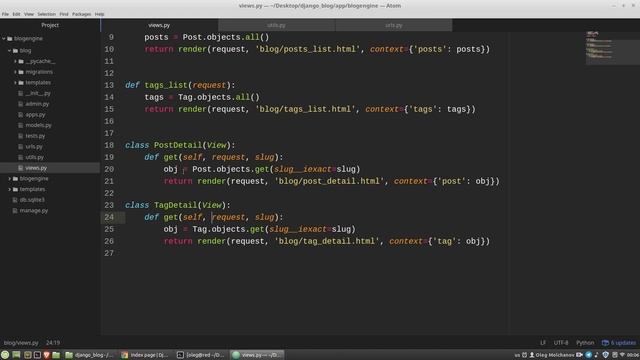Click the code minimap preview

(613, 48)
